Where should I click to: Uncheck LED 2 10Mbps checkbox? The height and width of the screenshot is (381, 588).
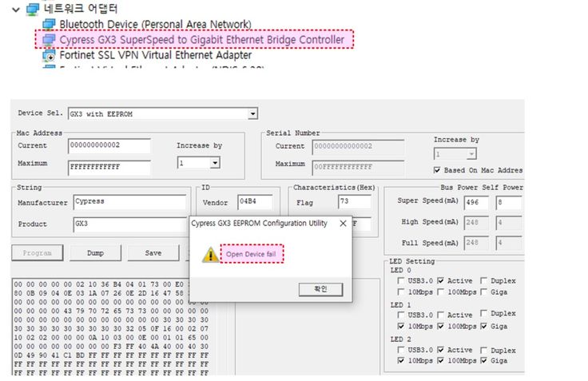coord(401,361)
